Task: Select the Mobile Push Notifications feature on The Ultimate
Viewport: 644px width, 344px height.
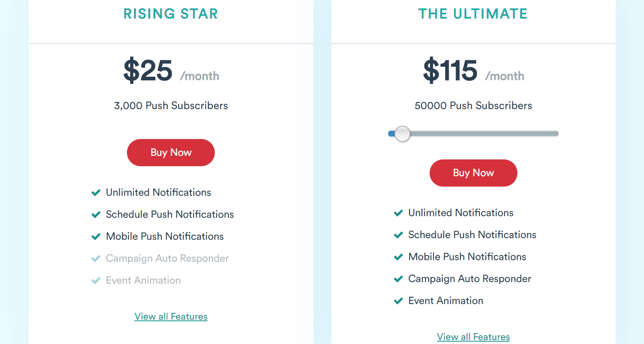Action: click(x=467, y=257)
